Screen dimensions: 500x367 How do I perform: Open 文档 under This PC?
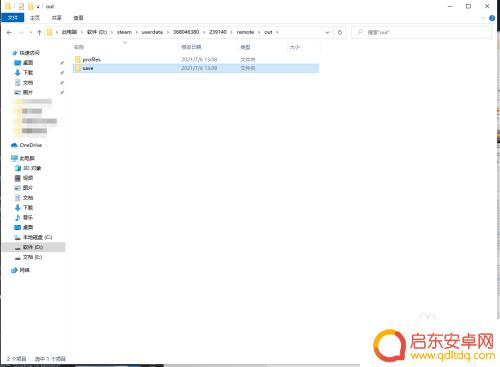pyautogui.click(x=28, y=198)
